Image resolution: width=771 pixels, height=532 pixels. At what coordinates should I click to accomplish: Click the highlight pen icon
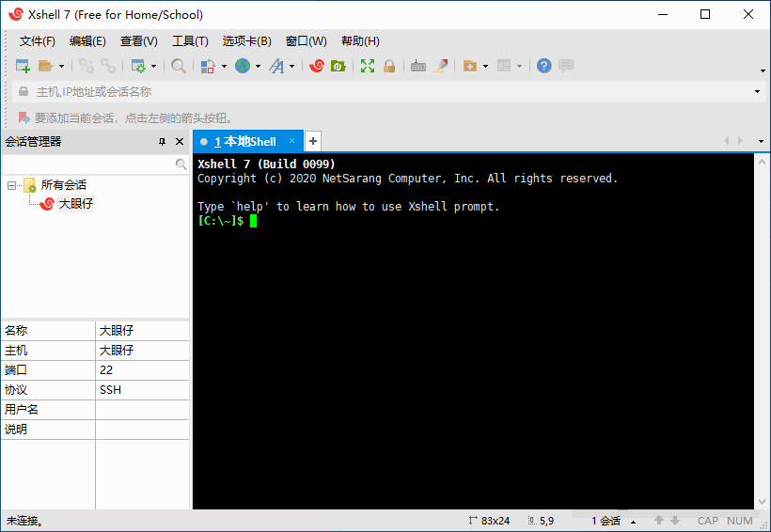[441, 66]
